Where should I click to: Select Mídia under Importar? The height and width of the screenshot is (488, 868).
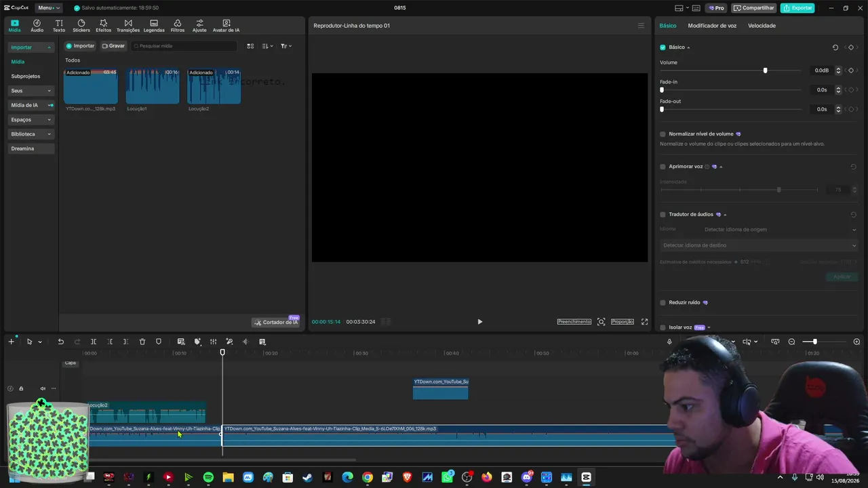coord(18,62)
